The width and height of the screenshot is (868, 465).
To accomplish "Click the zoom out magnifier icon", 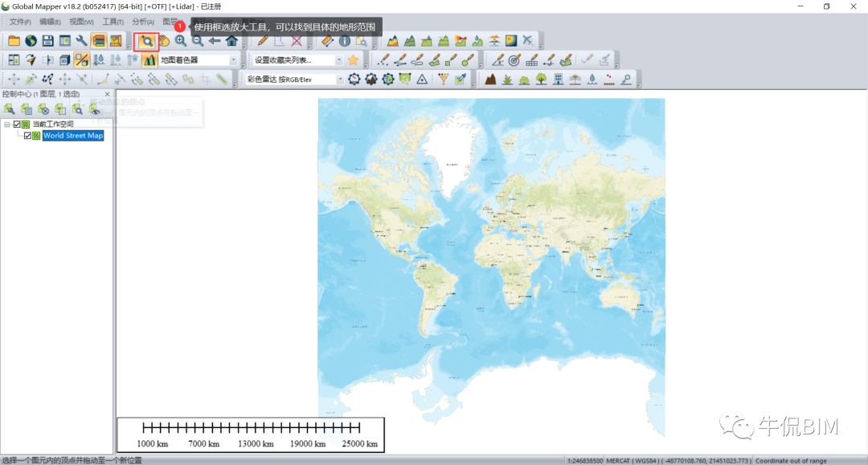I will coord(198,41).
